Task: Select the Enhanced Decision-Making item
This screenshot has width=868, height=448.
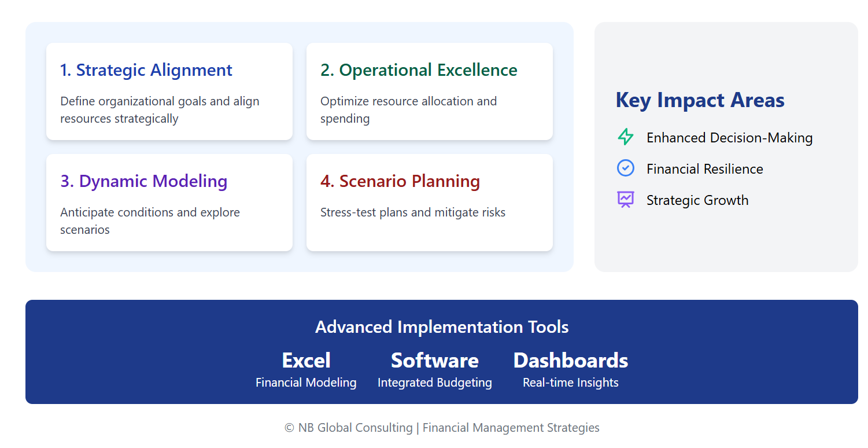Action: click(729, 138)
